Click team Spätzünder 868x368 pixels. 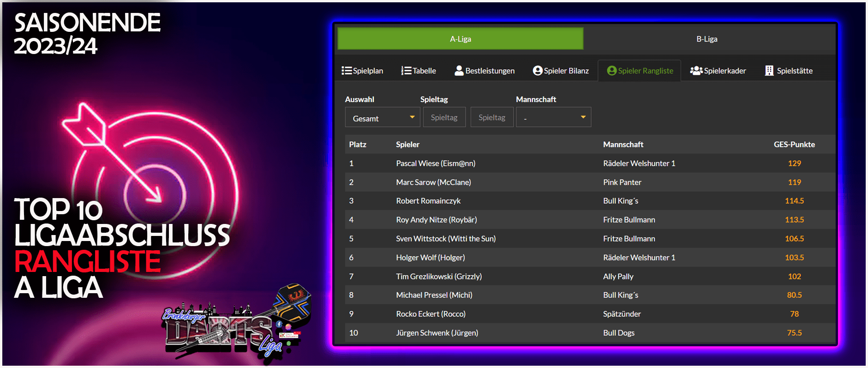click(x=622, y=314)
